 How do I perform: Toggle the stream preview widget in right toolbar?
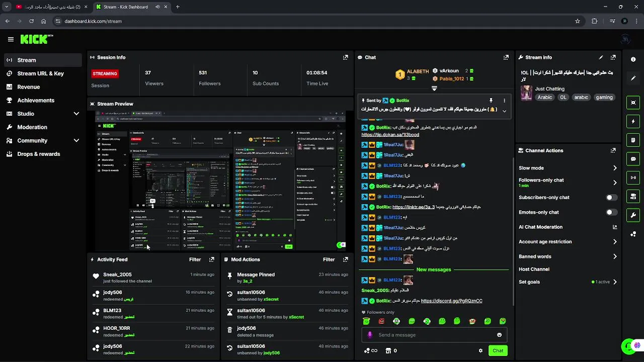click(633, 103)
